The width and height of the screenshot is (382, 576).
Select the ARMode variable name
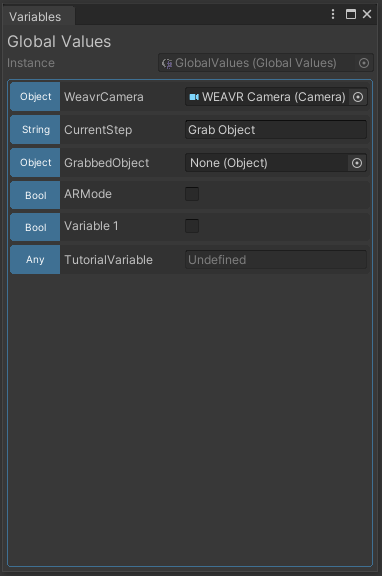[88, 194]
